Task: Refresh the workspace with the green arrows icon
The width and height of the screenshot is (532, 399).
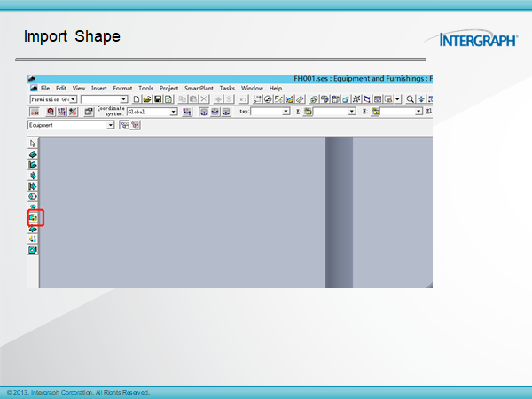Action: click(168, 99)
